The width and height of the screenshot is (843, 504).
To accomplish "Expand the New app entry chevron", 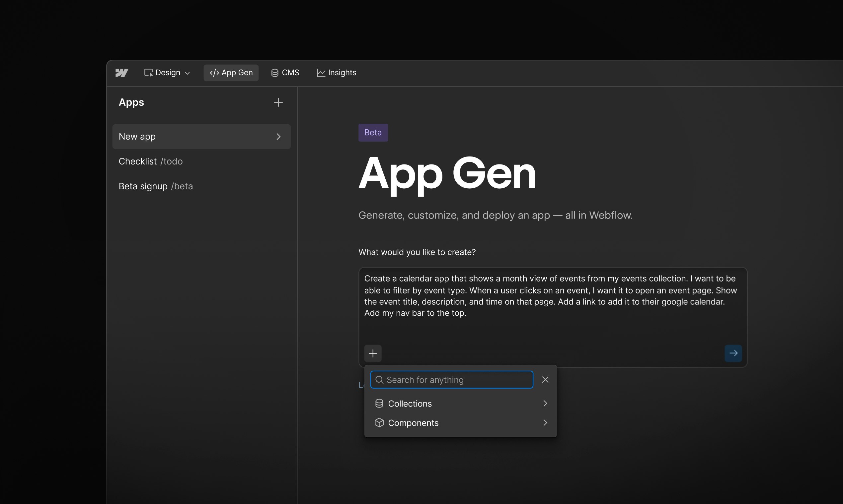I will click(x=279, y=137).
